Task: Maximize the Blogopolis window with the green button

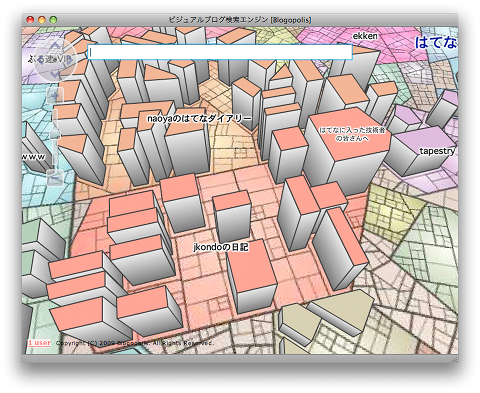Action: [53, 20]
